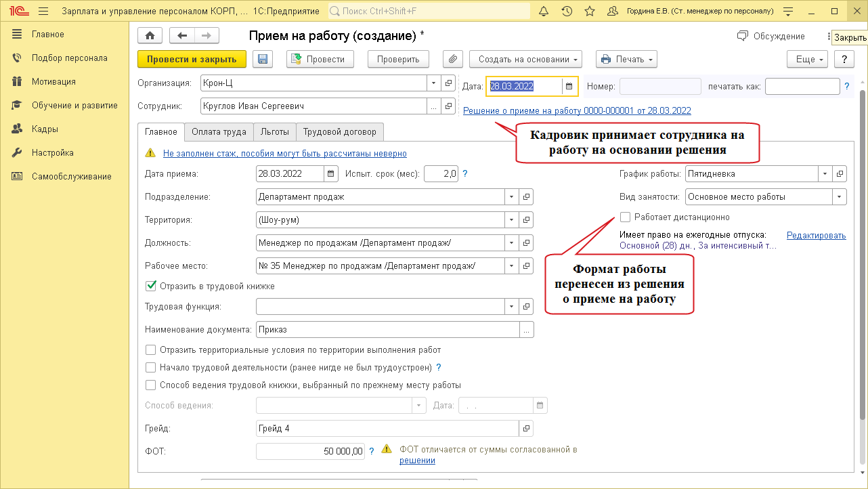Open attached files paperclip icon
Image resolution: width=868 pixels, height=489 pixels.
click(x=452, y=60)
